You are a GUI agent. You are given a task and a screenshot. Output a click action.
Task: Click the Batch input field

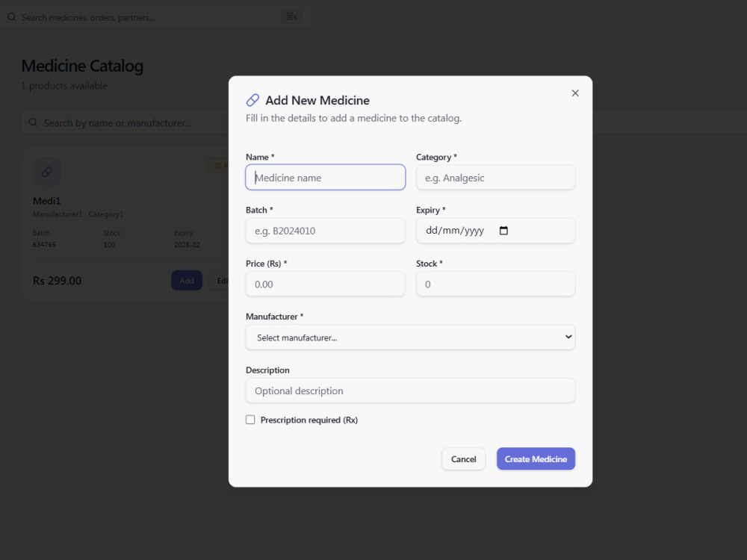coord(326,231)
